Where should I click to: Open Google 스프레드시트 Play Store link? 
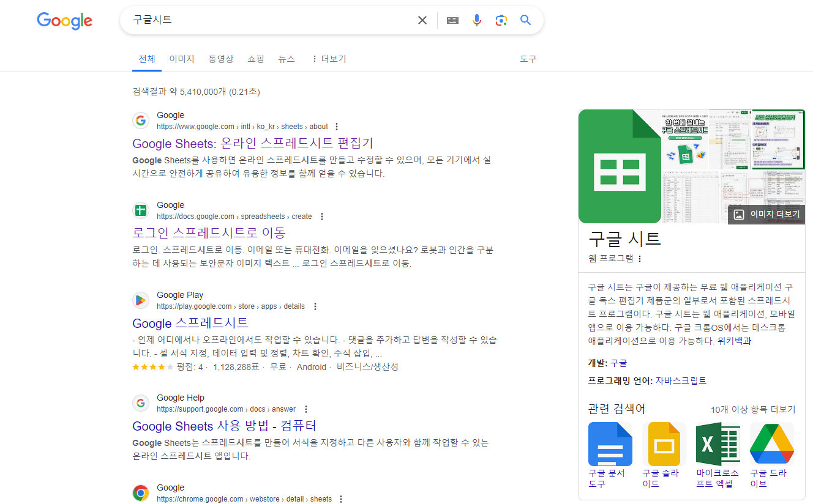[x=190, y=323]
